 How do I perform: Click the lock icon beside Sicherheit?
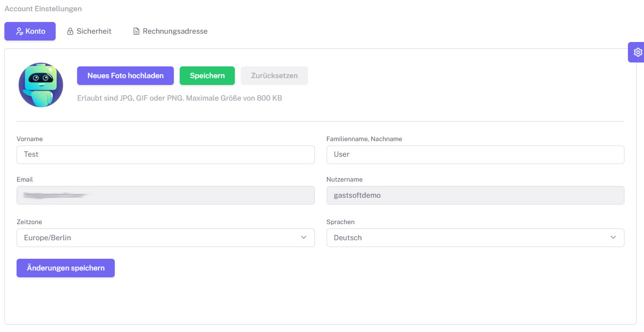70,31
